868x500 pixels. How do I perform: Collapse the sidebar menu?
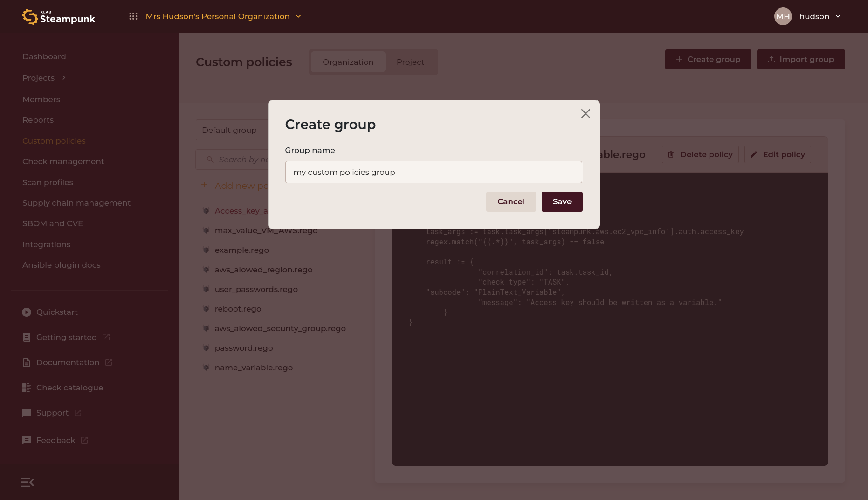tap(27, 482)
